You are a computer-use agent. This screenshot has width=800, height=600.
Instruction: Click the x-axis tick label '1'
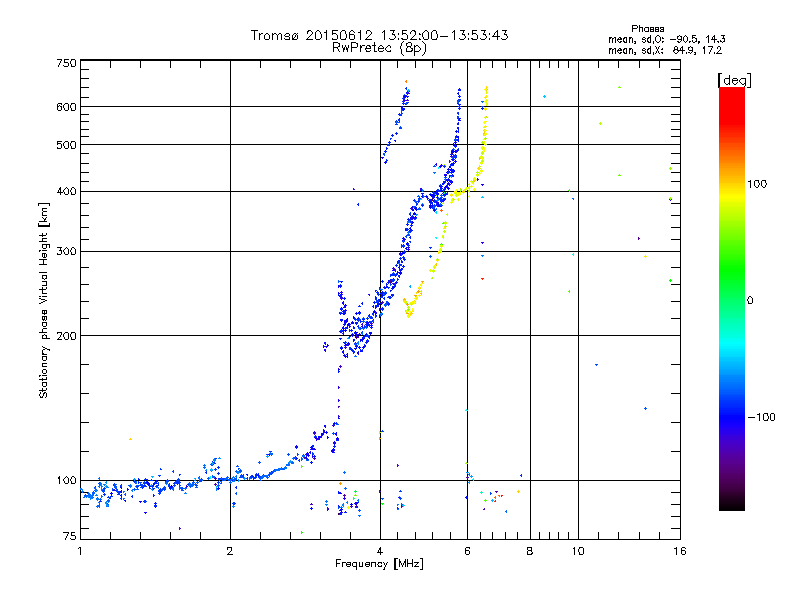coord(80,551)
